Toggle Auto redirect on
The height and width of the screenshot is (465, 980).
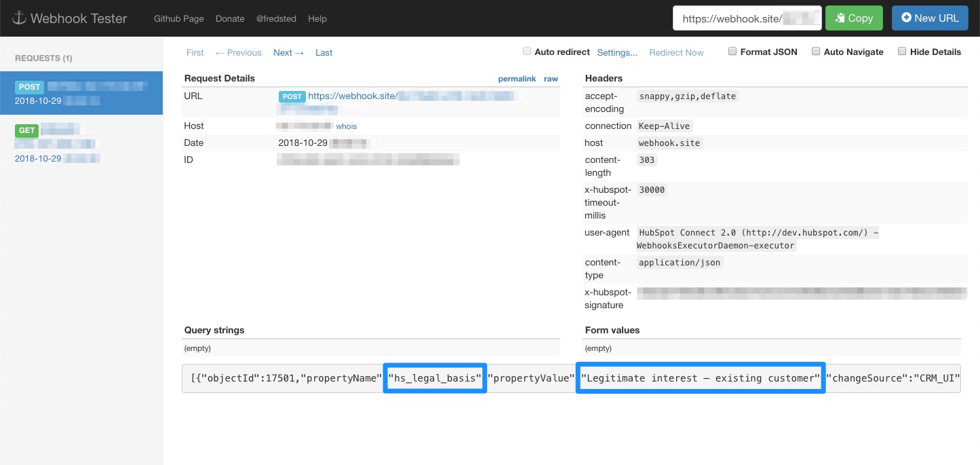pyautogui.click(x=527, y=51)
